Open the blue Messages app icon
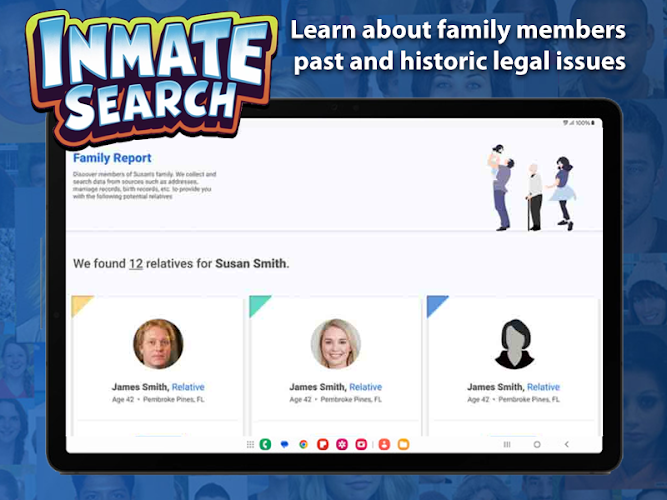The width and height of the screenshot is (667, 500). [x=285, y=444]
